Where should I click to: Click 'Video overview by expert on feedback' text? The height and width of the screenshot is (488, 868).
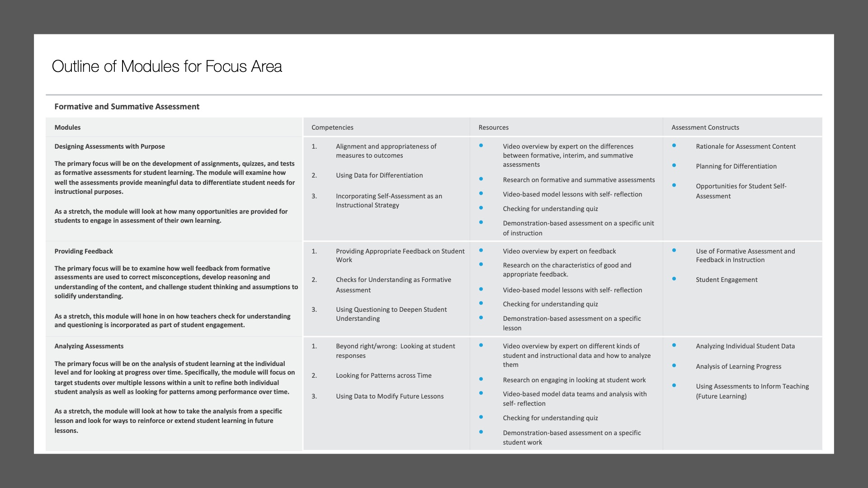[559, 251]
